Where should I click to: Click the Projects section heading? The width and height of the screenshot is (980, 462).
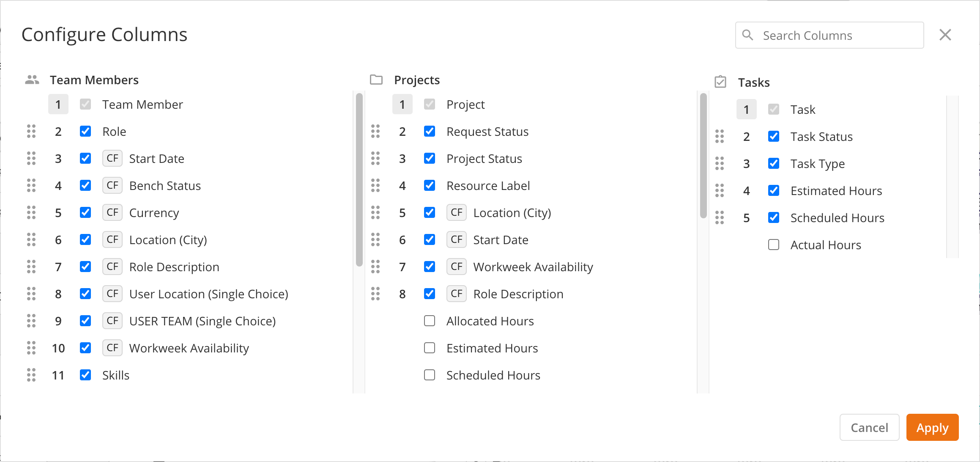click(417, 80)
